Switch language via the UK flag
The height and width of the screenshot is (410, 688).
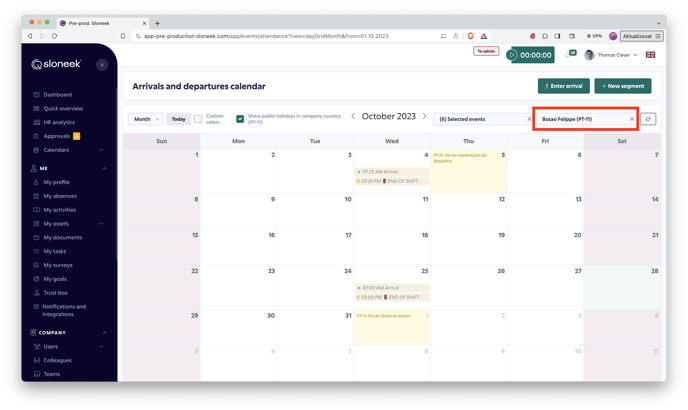[650, 55]
